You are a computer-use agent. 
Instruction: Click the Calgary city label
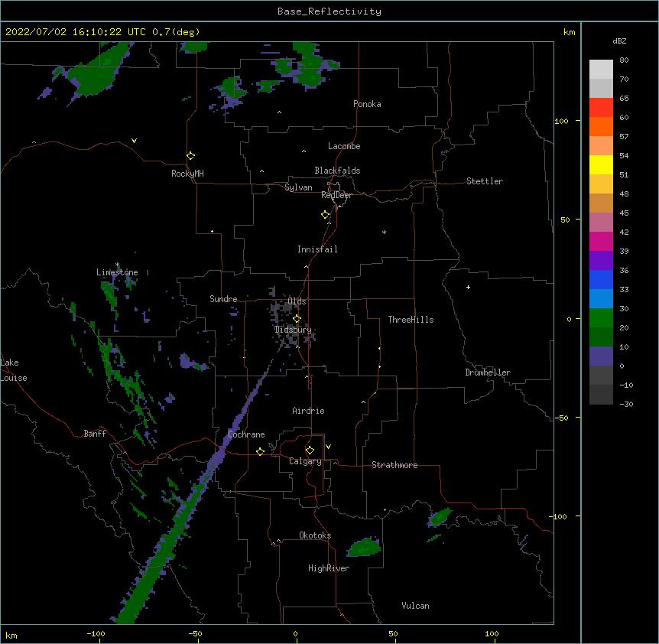pos(305,461)
